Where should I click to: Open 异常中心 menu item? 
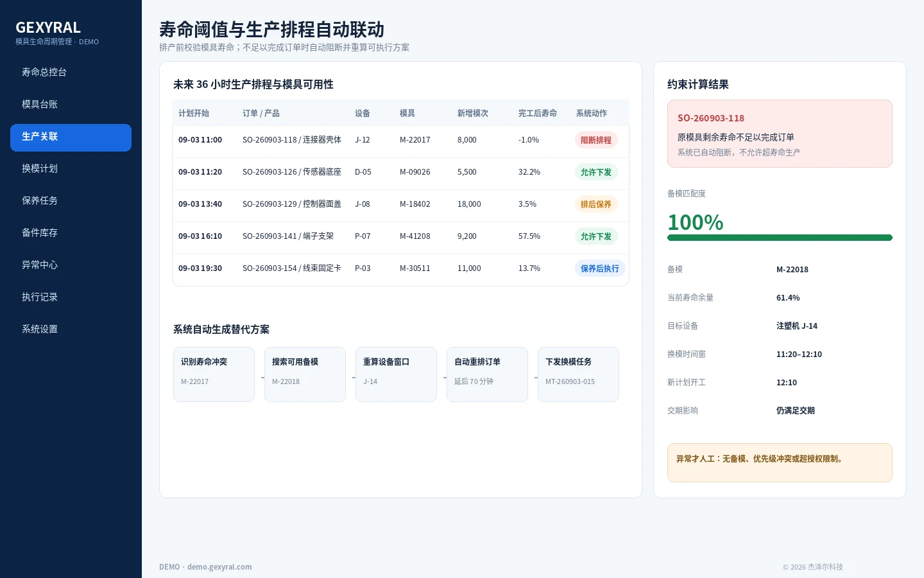(71, 265)
